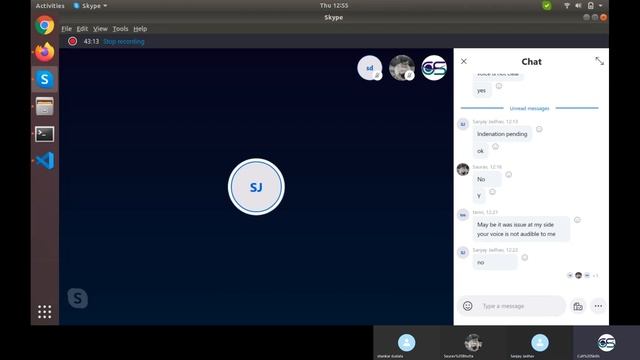The height and width of the screenshot is (360, 640).
Task: Open the Wi-Fi network indicator
Action: click(x=567, y=6)
